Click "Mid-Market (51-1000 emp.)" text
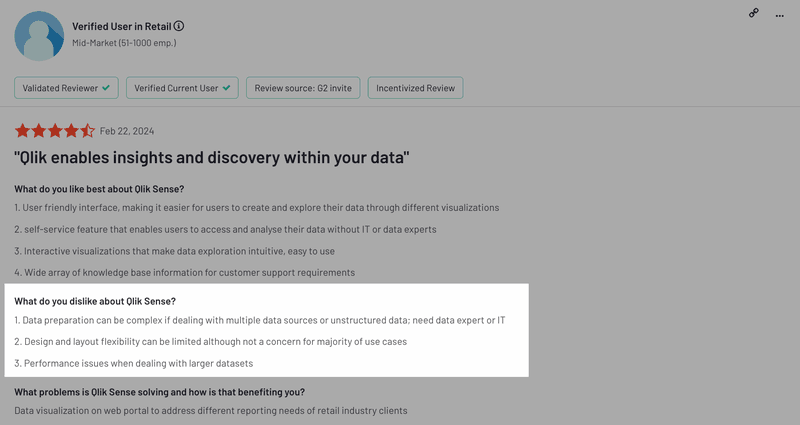The height and width of the screenshot is (425, 800). [124, 43]
